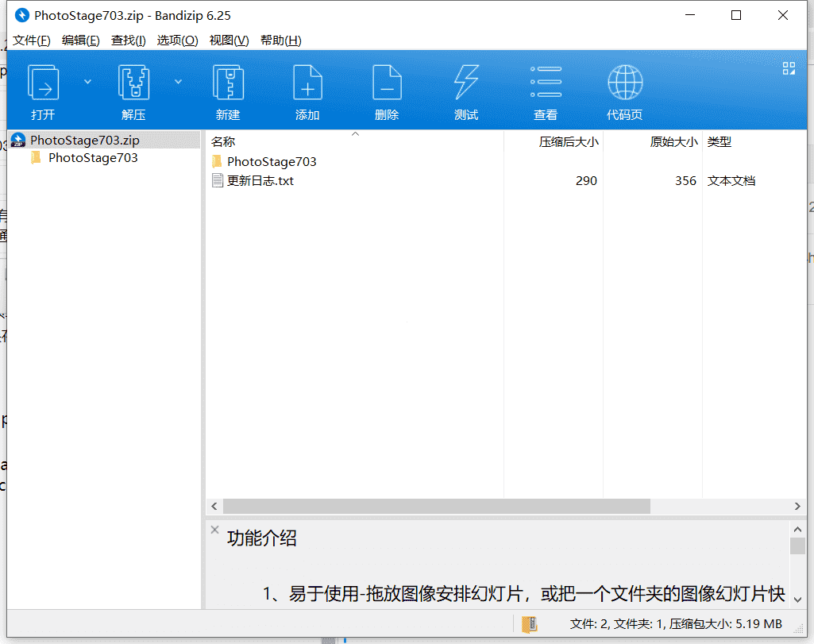Open the 查找(I) menu
This screenshot has height=644, width=814.
point(128,40)
